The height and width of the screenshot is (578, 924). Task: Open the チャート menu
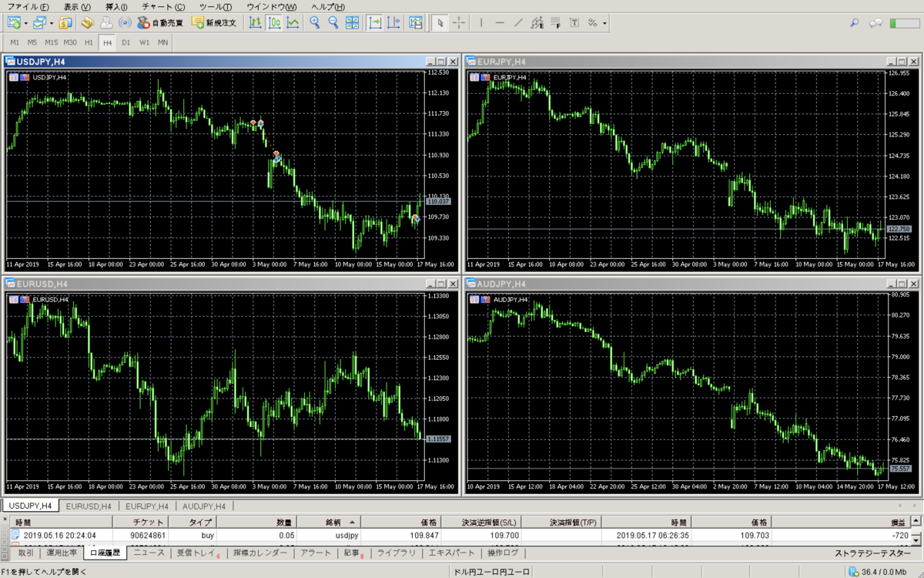pos(163,6)
